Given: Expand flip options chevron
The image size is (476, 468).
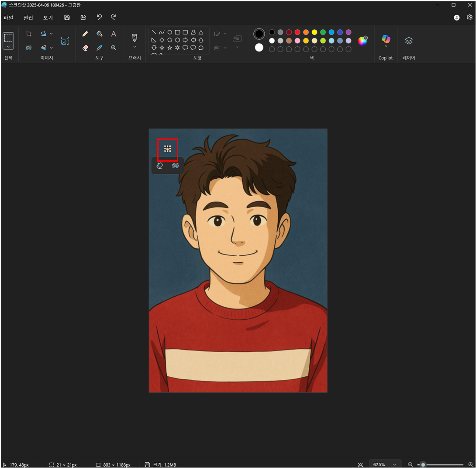Looking at the screenshot, I should click(x=51, y=48).
